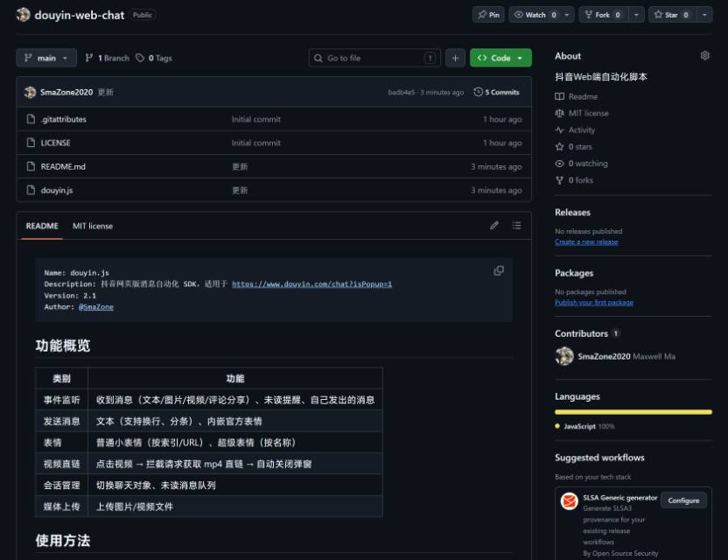Fork this repository

pyautogui.click(x=603, y=15)
